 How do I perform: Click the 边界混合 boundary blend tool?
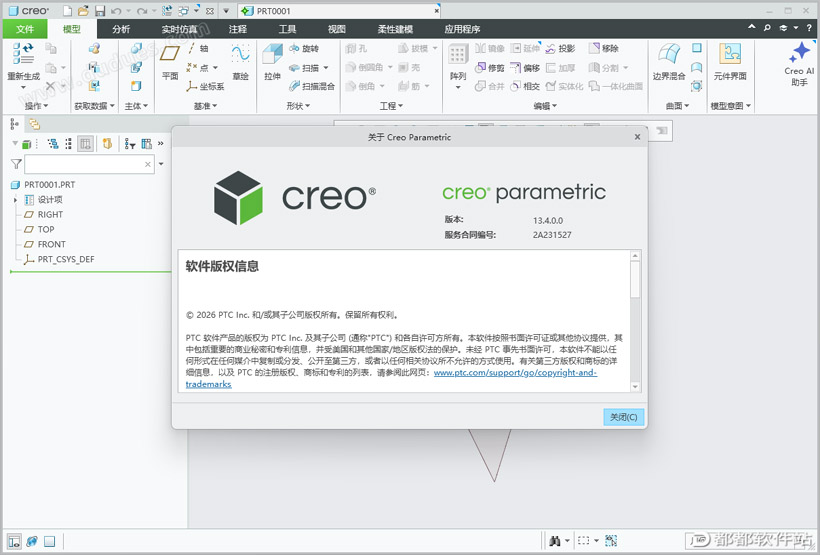pos(669,62)
